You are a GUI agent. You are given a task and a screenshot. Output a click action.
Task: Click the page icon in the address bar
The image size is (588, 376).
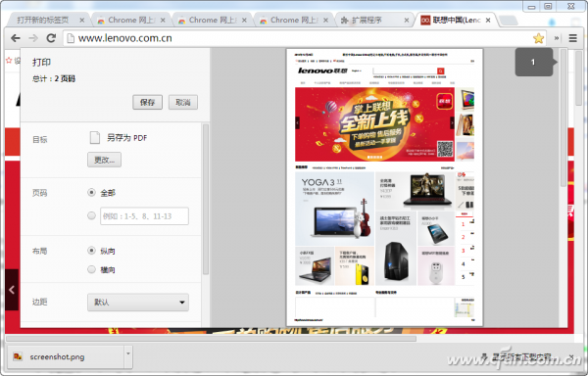(x=70, y=38)
